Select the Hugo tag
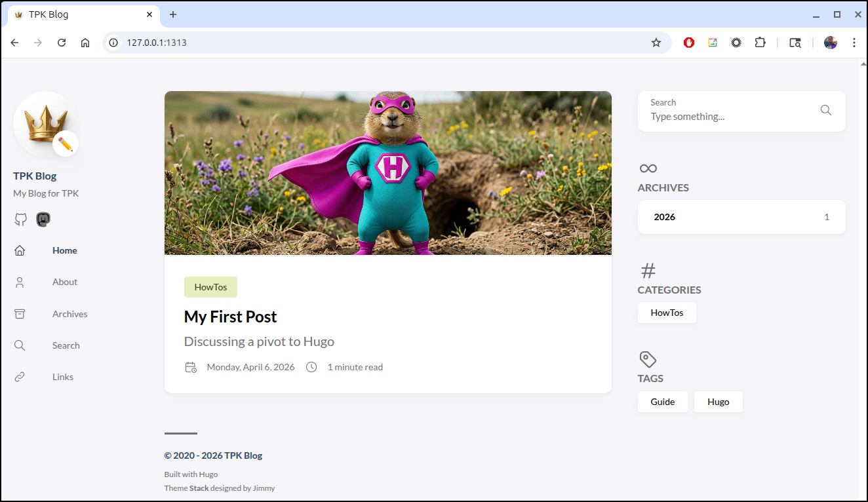 click(x=718, y=402)
